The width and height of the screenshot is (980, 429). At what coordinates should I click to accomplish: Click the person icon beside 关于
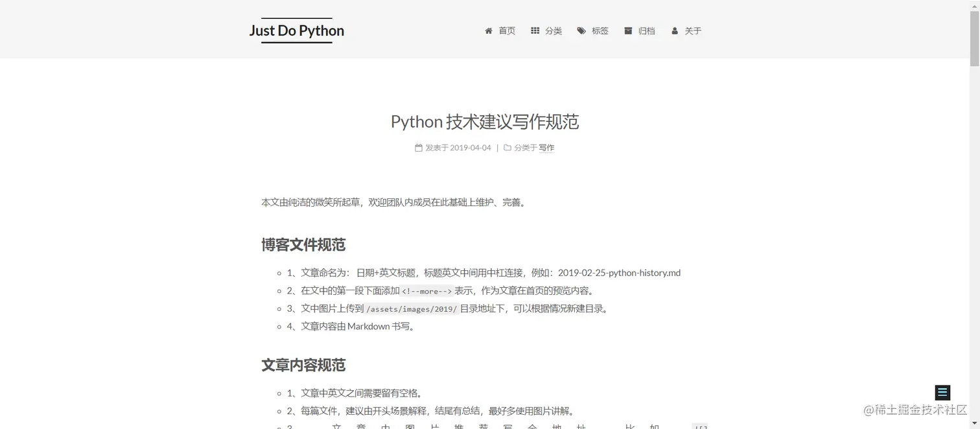point(675,30)
